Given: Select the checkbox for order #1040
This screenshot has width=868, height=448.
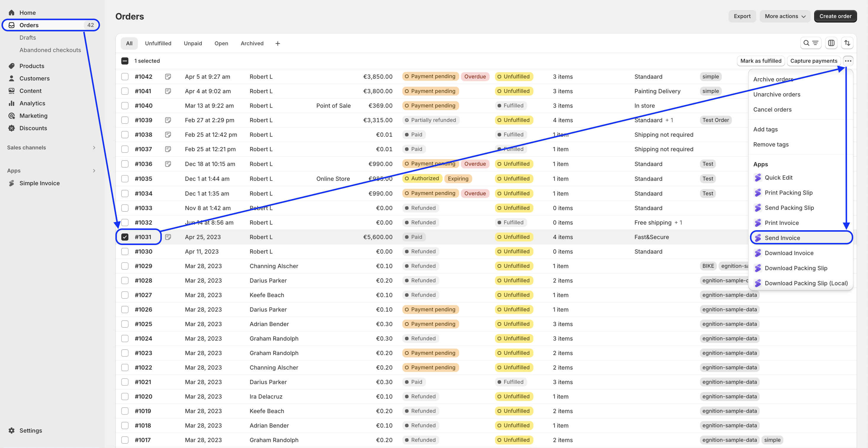Looking at the screenshot, I should coord(125,106).
